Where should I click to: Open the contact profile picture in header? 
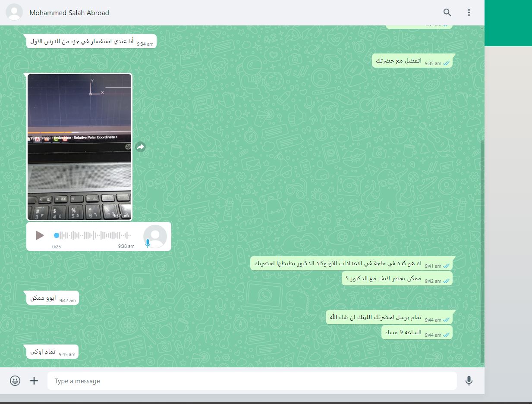tap(14, 12)
